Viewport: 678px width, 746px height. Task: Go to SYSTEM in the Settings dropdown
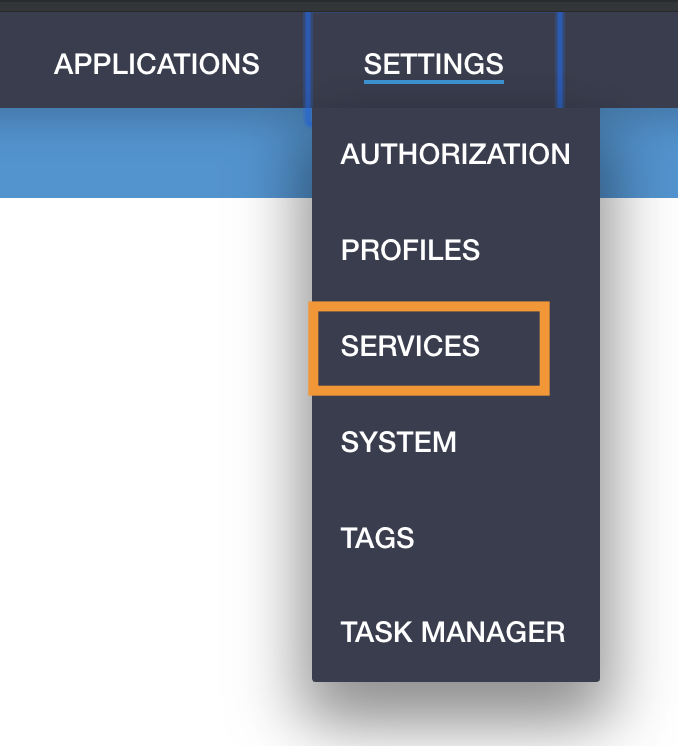click(398, 442)
